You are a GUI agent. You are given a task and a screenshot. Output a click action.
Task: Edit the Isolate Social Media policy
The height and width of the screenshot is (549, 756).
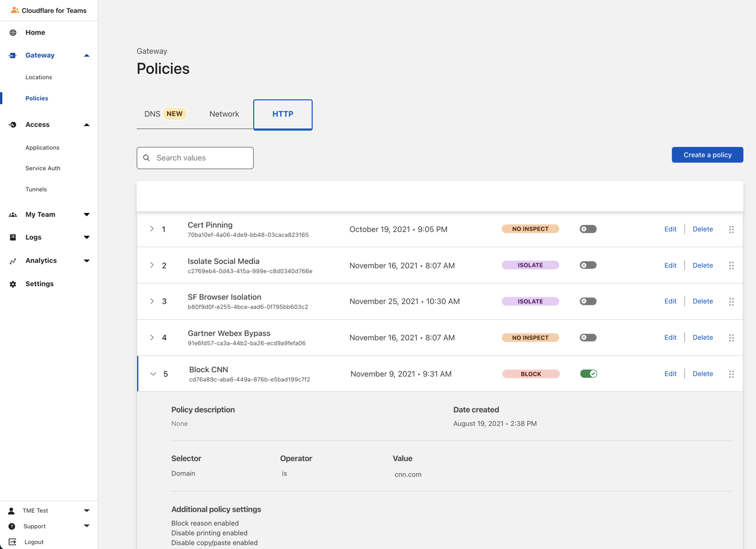(x=670, y=265)
